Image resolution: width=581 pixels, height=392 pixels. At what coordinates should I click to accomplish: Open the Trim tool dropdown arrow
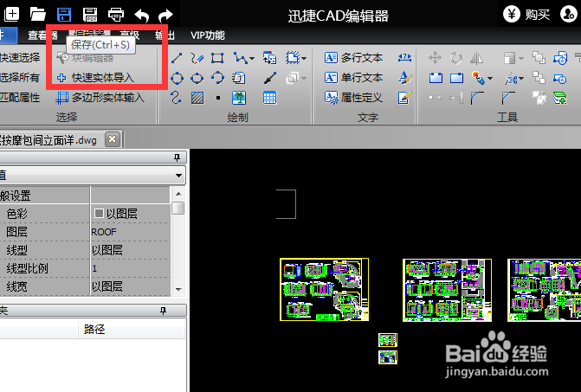coord(521,79)
